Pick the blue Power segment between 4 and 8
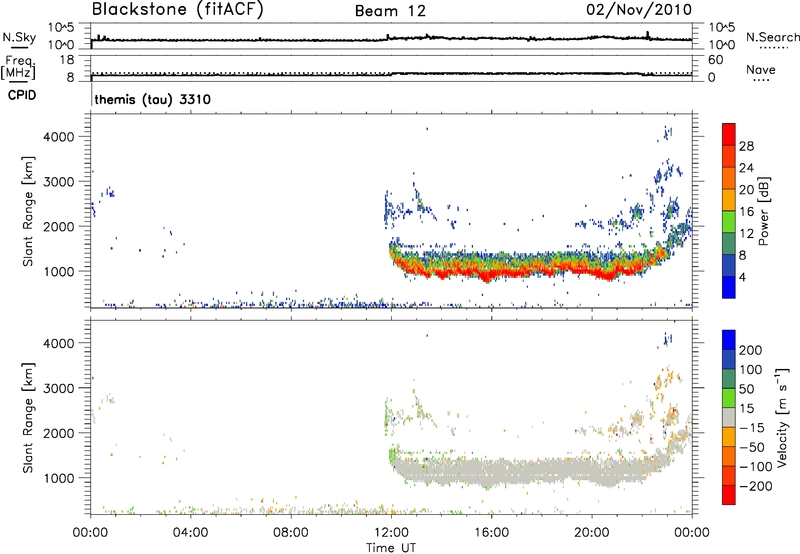Image resolution: width=800 pixels, height=554 pixels. (729, 265)
